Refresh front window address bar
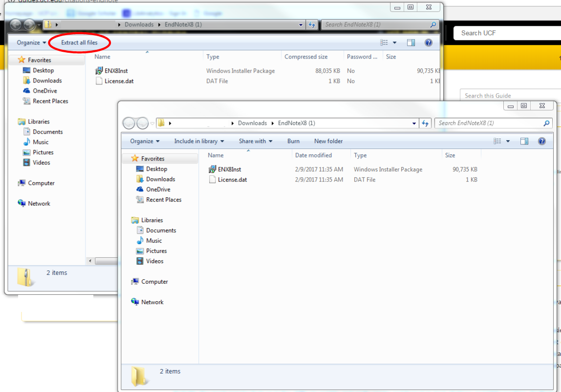The height and width of the screenshot is (392, 561). (x=425, y=124)
